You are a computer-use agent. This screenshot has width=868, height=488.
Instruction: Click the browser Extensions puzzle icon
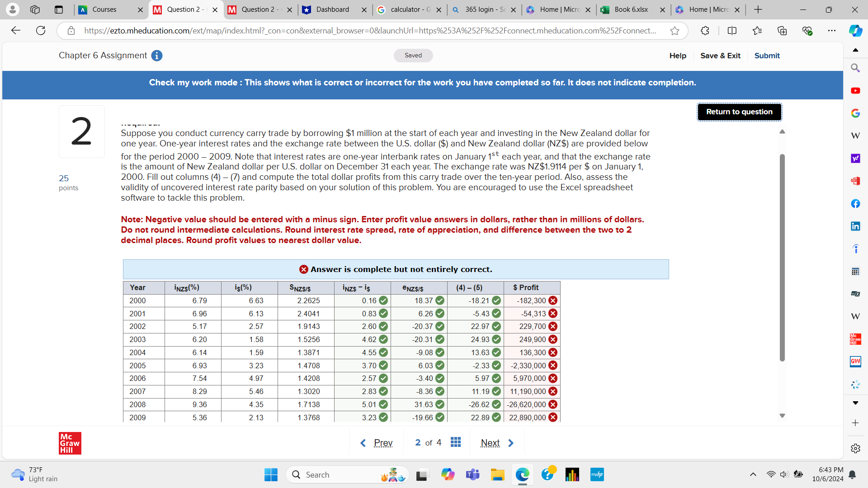pos(705,31)
